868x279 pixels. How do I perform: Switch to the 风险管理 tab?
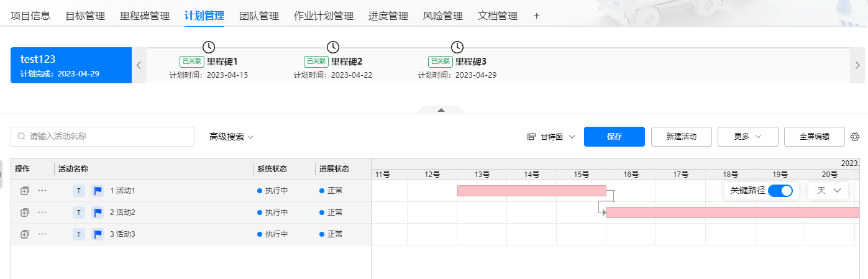coord(443,16)
